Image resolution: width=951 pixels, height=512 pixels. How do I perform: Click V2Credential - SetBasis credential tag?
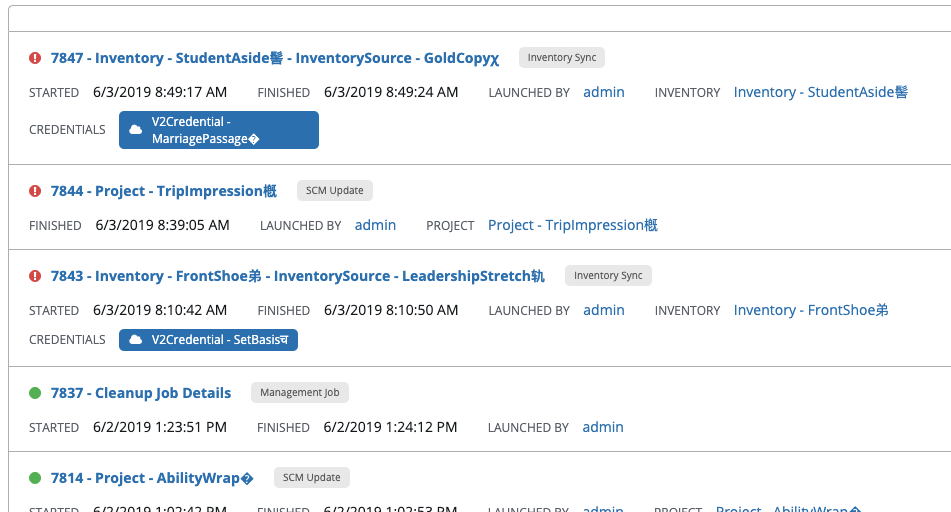(x=209, y=340)
